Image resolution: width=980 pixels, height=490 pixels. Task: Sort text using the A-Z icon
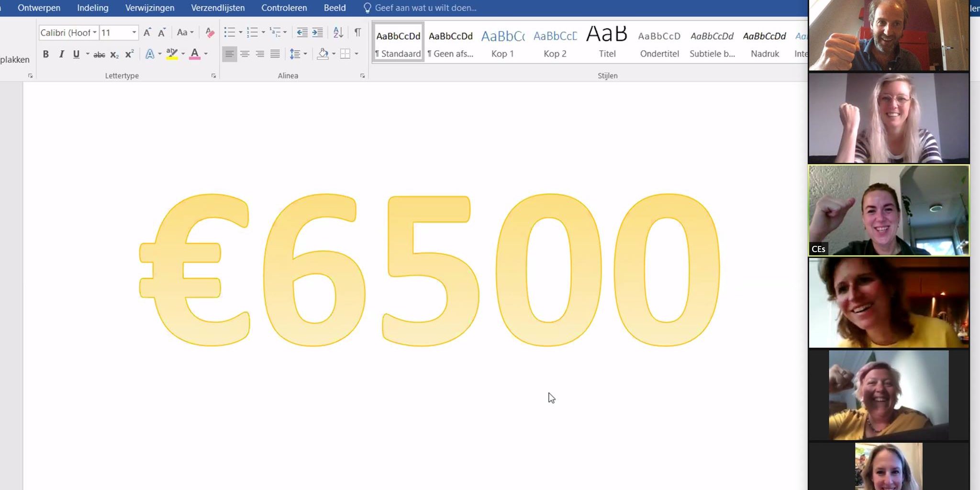pos(338,33)
